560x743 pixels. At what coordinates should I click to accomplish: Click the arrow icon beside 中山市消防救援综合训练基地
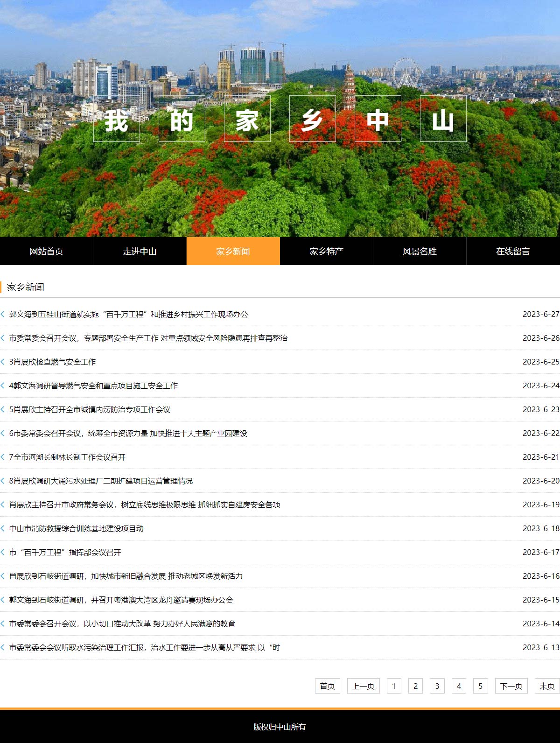3,529
